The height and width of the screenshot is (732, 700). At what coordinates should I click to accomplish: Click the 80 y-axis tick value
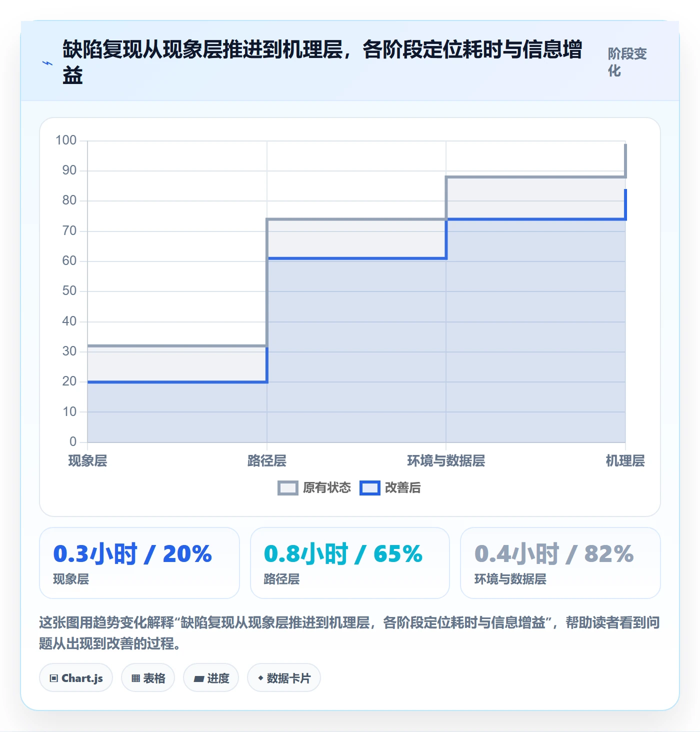coord(69,200)
